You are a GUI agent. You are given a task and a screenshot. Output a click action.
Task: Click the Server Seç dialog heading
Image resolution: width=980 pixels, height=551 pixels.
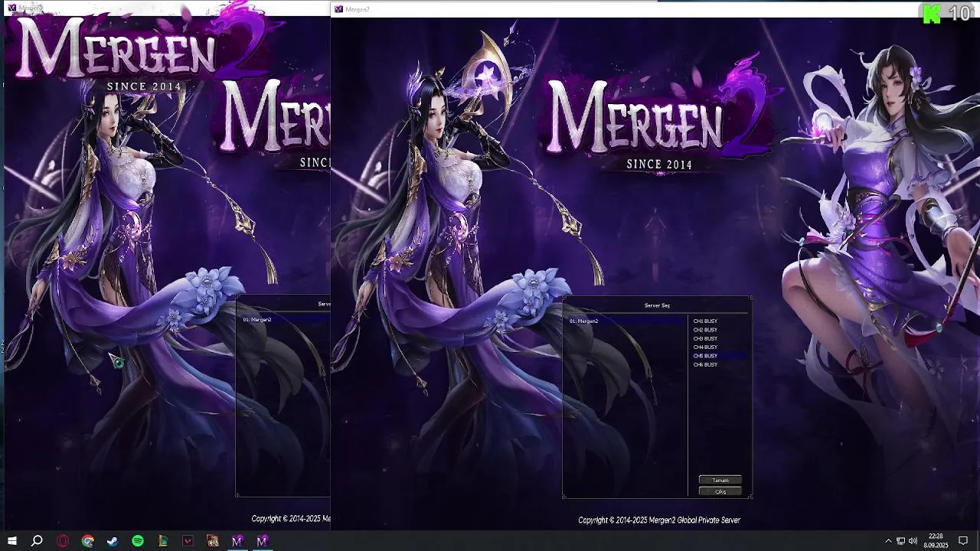pos(657,305)
